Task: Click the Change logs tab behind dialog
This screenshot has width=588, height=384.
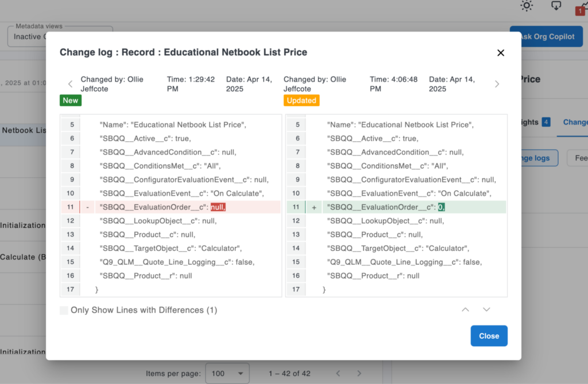Action: point(574,122)
